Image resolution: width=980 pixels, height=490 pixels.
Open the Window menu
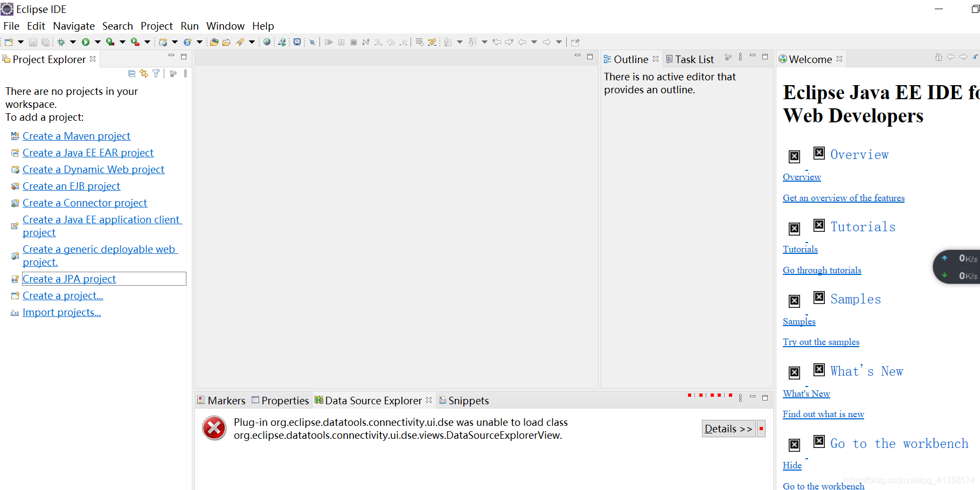[225, 26]
